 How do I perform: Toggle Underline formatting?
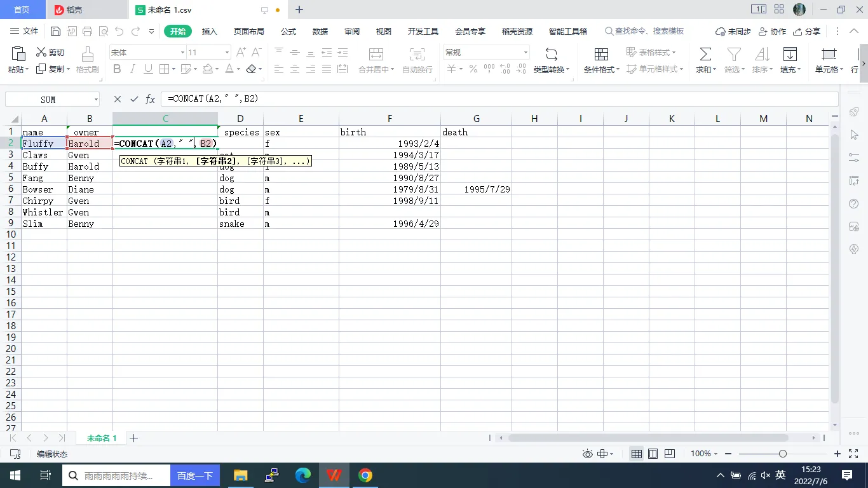pyautogui.click(x=148, y=69)
